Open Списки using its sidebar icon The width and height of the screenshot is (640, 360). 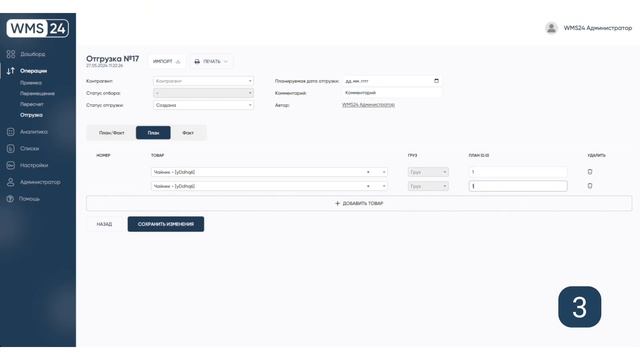coord(11,149)
